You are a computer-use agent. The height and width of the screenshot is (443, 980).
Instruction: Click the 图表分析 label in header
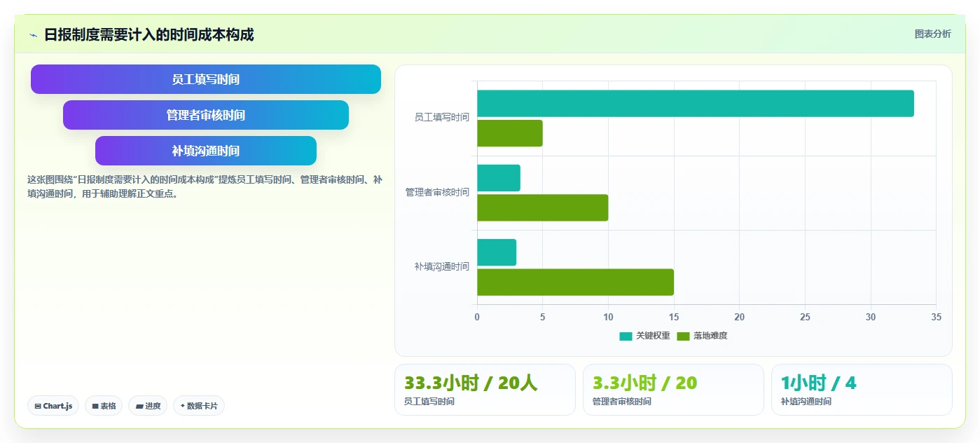point(932,34)
